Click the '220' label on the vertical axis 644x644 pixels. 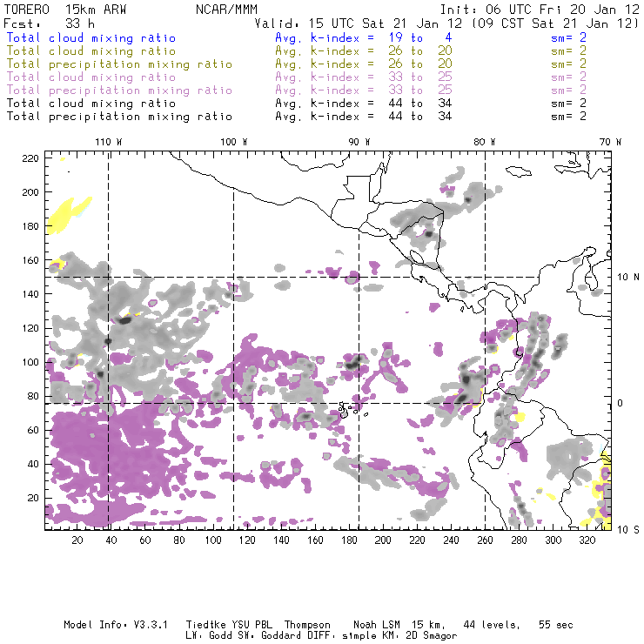coord(30,158)
